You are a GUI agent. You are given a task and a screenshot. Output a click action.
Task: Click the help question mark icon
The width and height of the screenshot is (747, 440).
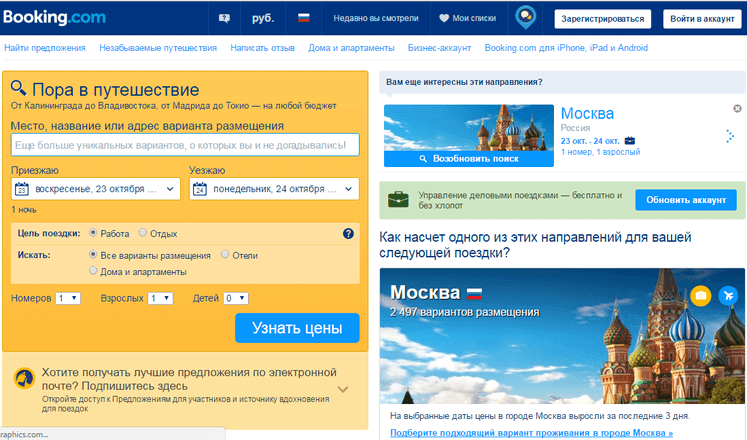(348, 234)
